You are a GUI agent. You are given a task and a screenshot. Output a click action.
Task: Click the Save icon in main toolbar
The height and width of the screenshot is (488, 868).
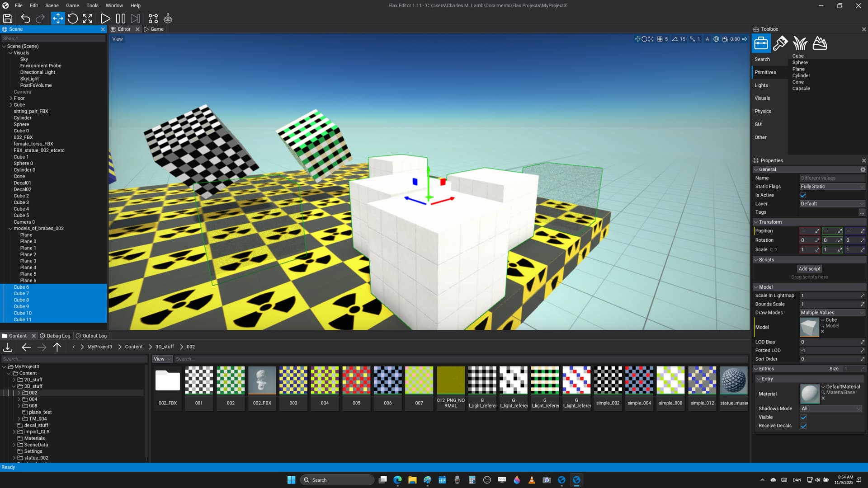[x=8, y=19]
